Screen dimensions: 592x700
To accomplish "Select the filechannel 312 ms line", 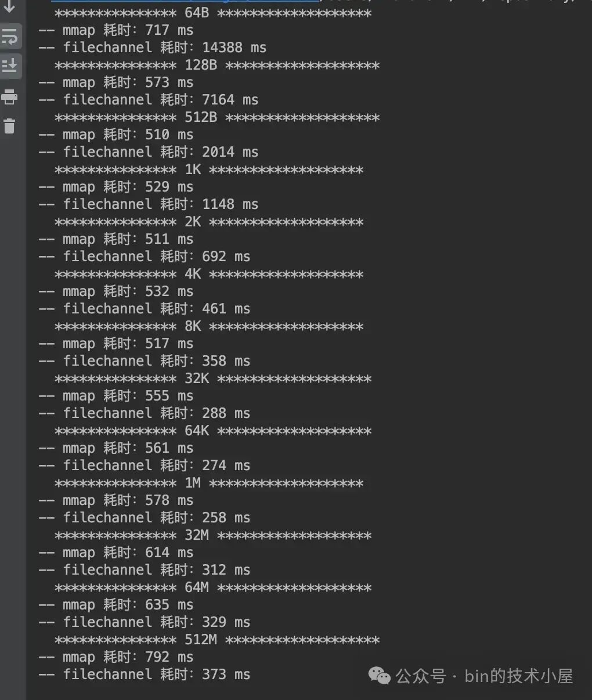I will coord(145,570).
